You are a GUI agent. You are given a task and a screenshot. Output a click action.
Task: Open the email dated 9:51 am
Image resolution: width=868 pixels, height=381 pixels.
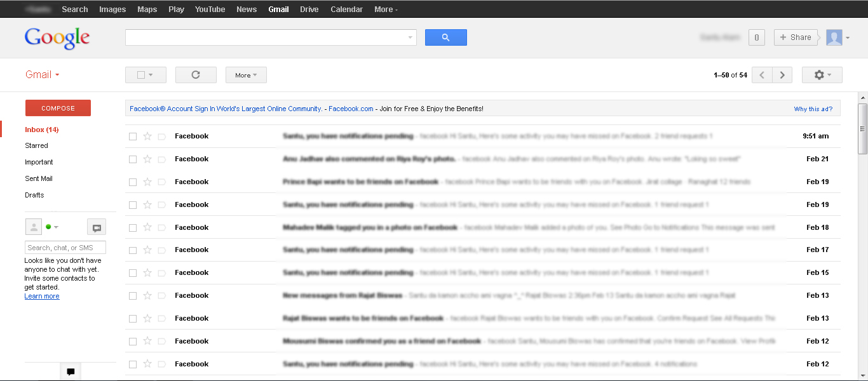tap(483, 136)
